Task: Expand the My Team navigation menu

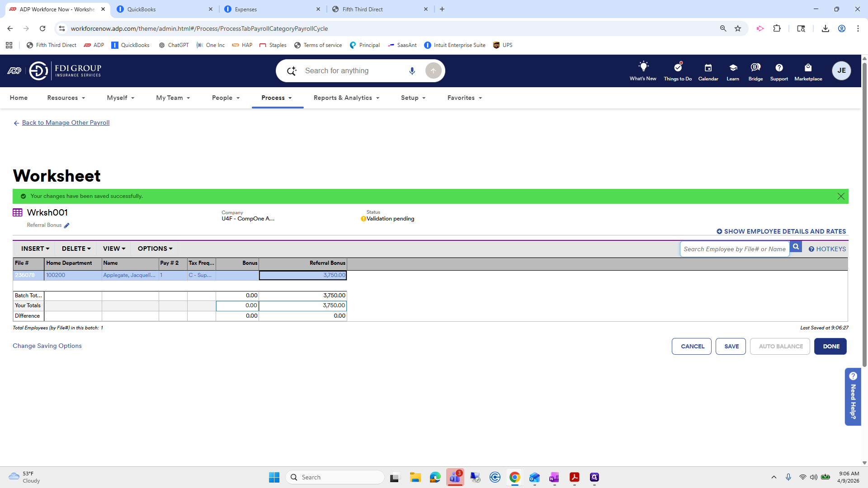Action: click(173, 98)
